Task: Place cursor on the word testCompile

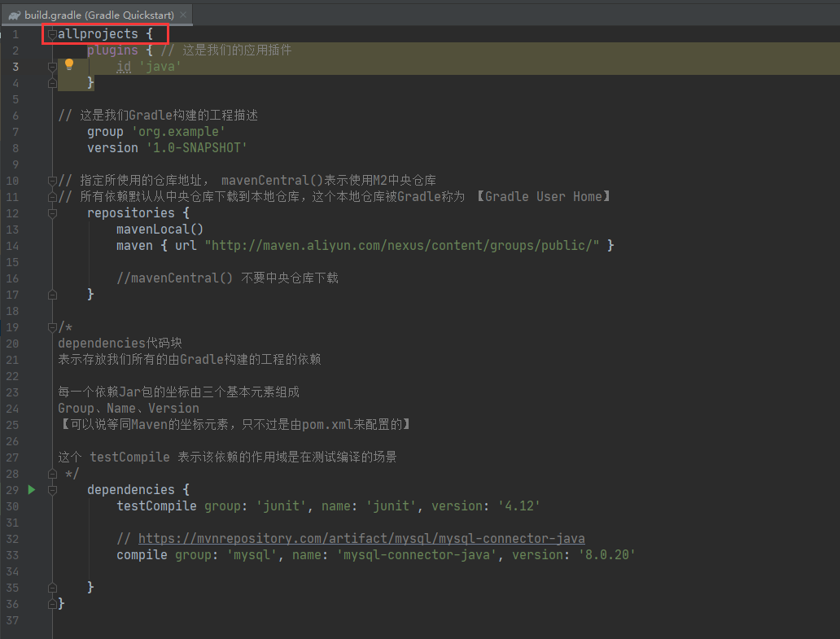Action: [x=155, y=506]
